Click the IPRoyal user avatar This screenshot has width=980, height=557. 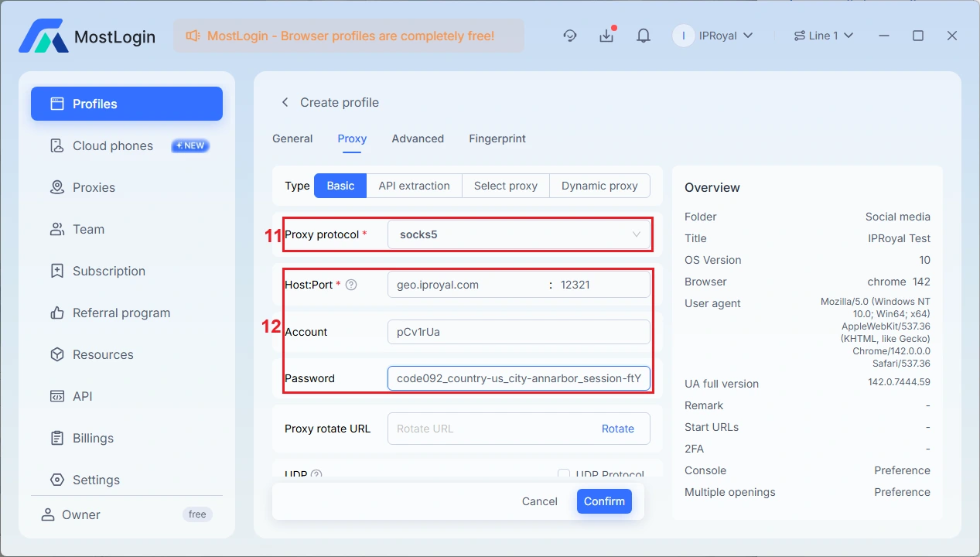683,36
